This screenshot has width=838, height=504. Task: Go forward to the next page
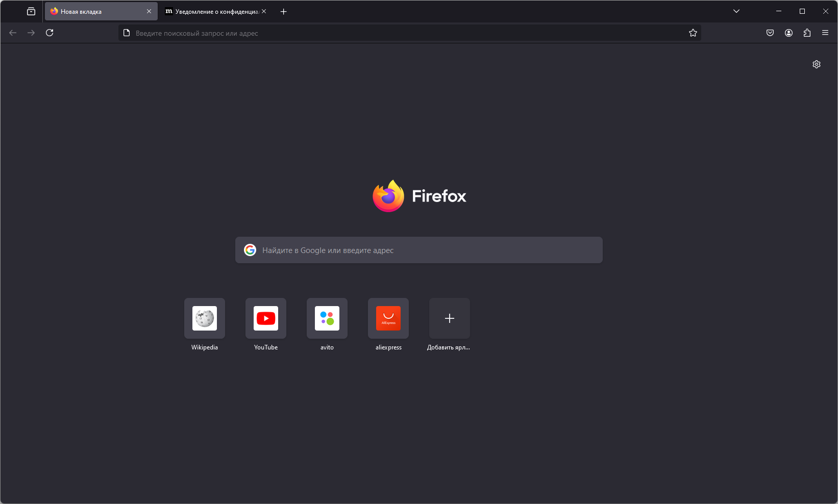[31, 33]
